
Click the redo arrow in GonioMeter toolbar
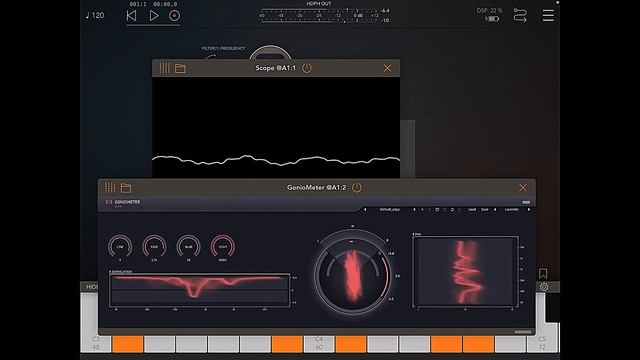(460, 209)
